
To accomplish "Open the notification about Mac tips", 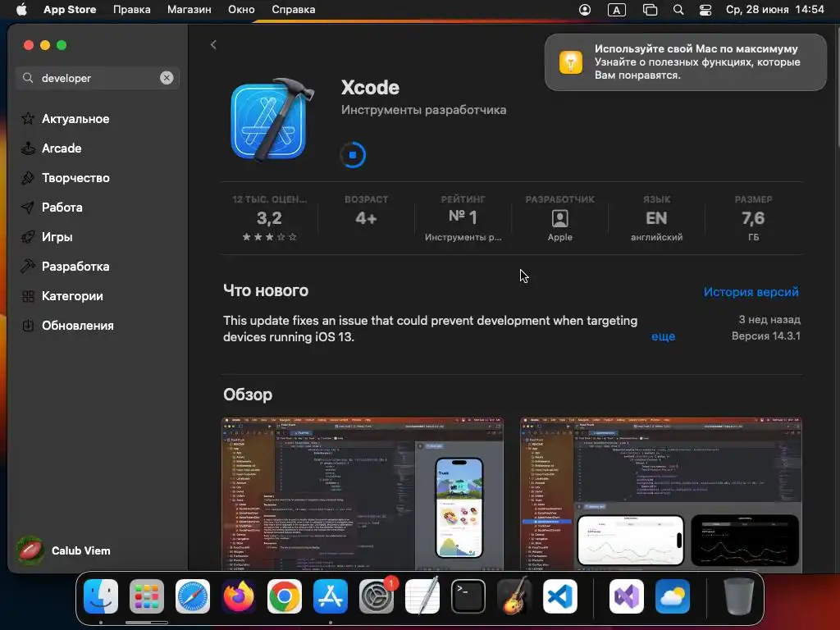I will (x=686, y=62).
